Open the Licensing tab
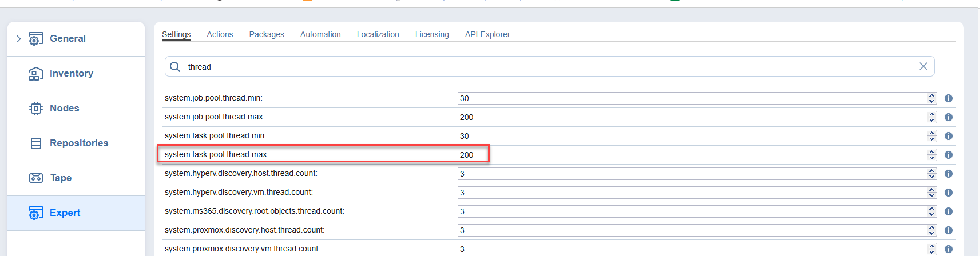This screenshot has height=256, width=980. point(432,34)
